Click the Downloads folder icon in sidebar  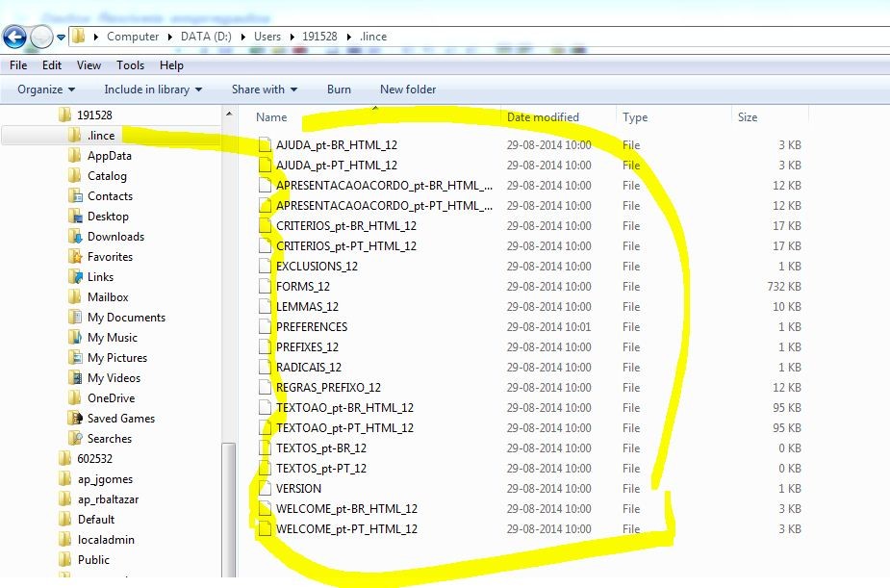[x=75, y=237]
